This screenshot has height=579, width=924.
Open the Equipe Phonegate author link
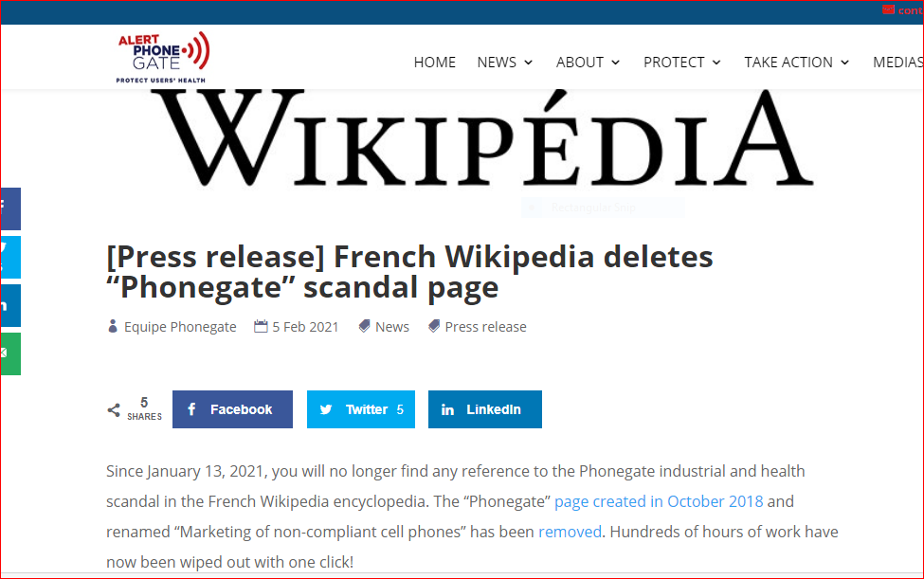180,327
